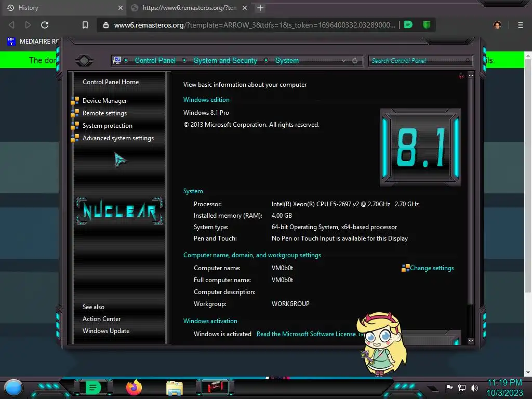Click the Remote settings shield icon

75,113
